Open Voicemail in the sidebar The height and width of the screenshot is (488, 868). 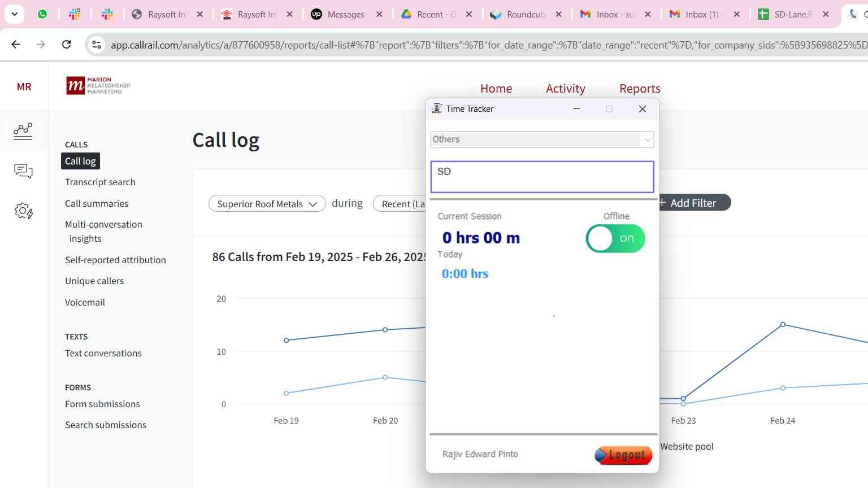point(85,302)
